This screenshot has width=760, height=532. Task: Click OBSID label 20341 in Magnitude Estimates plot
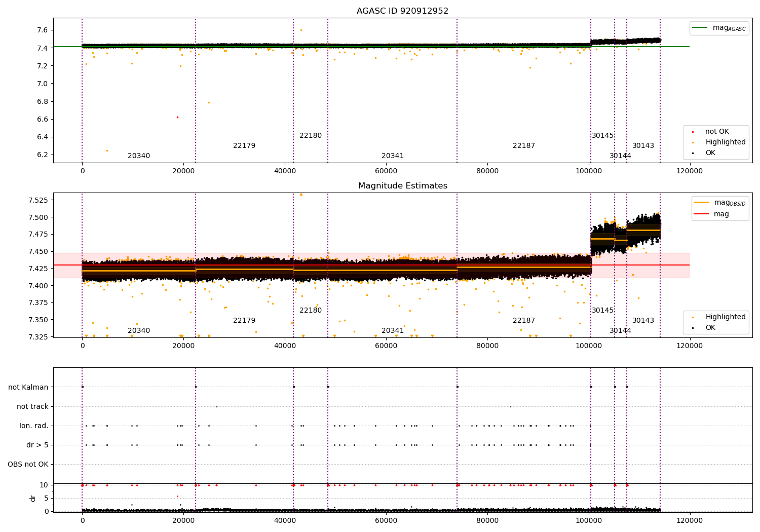pyautogui.click(x=393, y=330)
